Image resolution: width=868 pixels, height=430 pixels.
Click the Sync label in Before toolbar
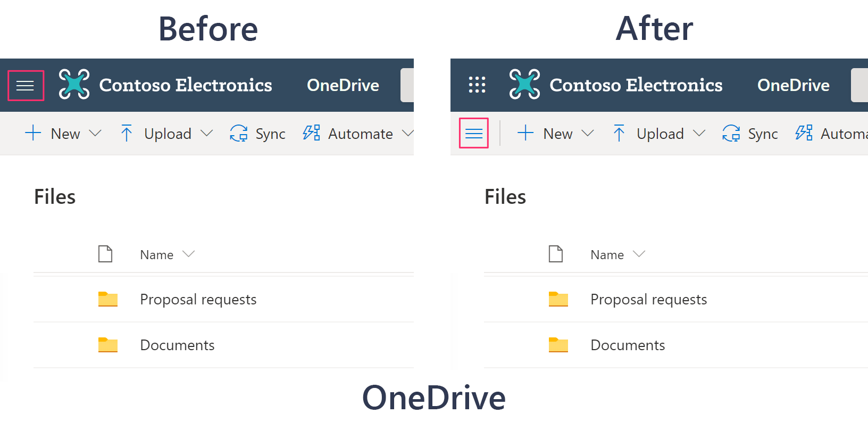[270, 134]
